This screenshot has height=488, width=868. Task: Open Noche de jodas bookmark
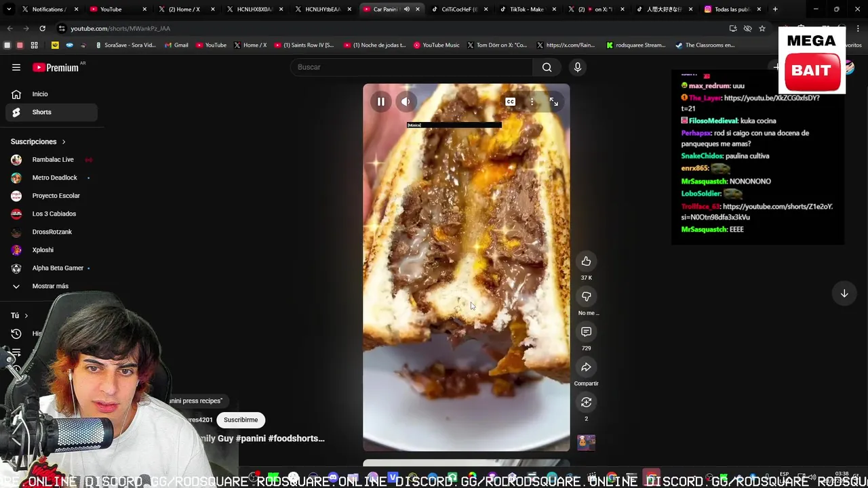point(374,45)
